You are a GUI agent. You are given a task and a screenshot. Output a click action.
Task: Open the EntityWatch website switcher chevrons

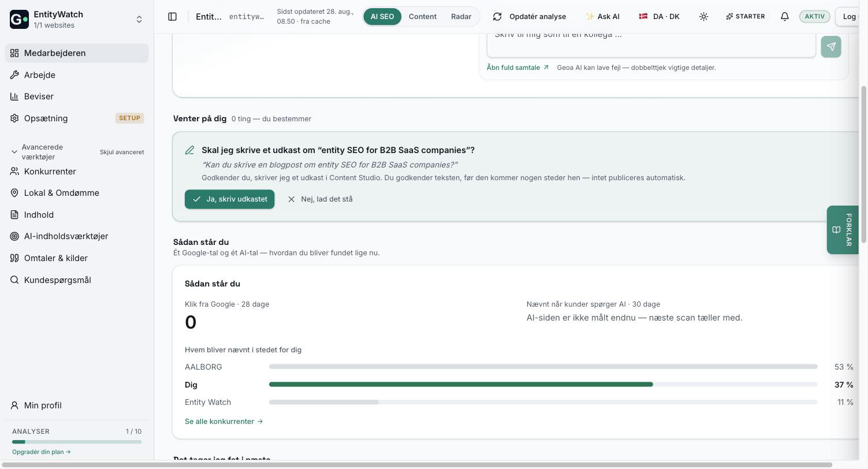[139, 20]
